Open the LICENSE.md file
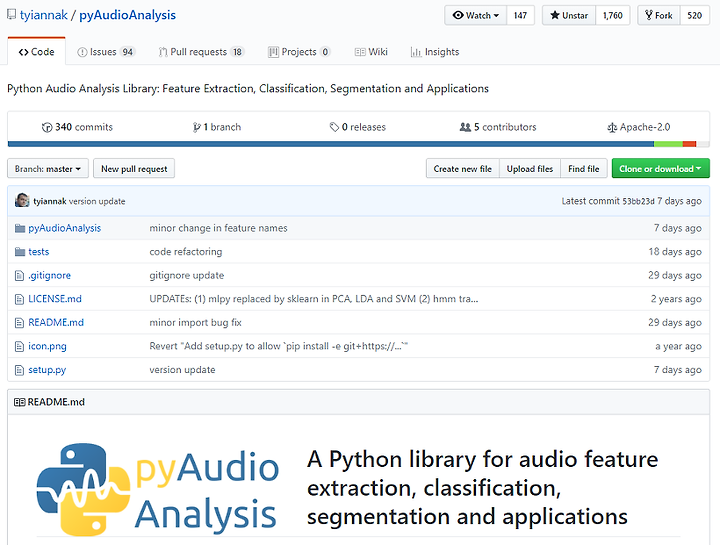This screenshot has height=545, width=720. tap(55, 299)
